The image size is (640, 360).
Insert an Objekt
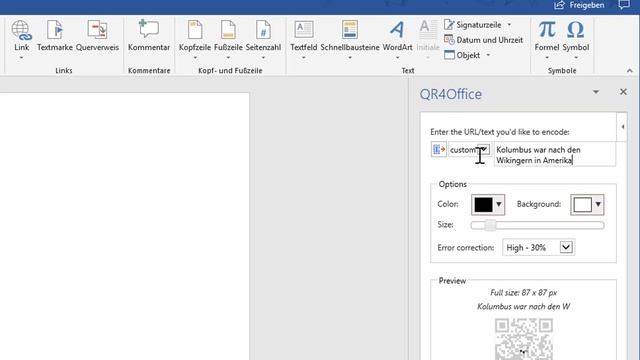[x=462, y=55]
